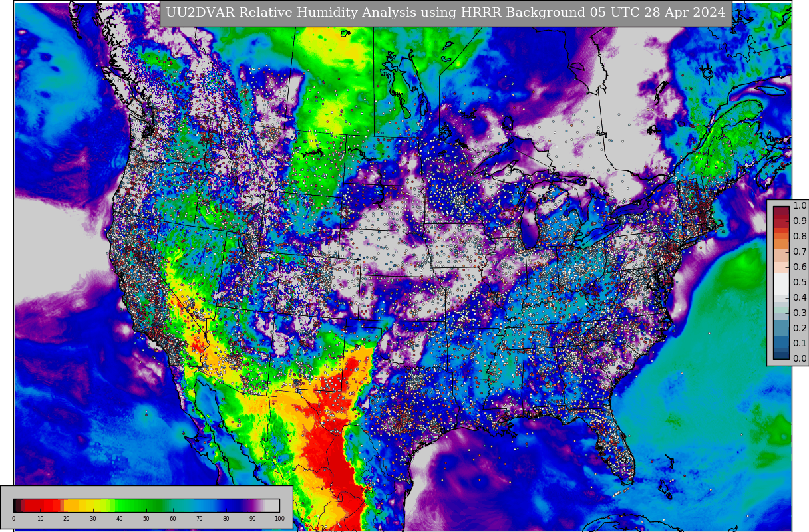Click the "50" label on the bottom humidity scale
Image resolution: width=809 pixels, height=532 pixels.
[x=146, y=519]
